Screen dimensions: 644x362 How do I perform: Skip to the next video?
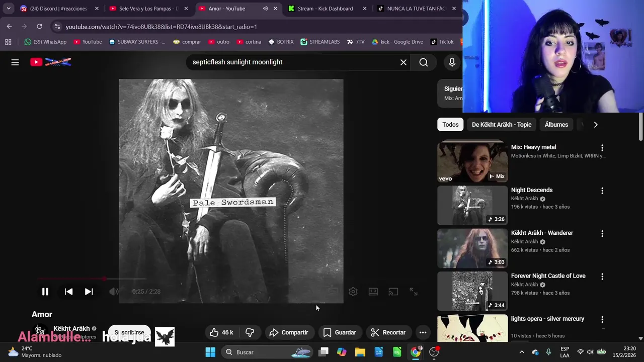(89, 292)
